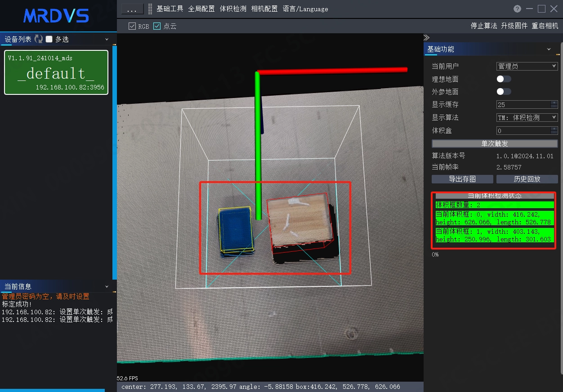Click the MRDVS logo
This screenshot has height=392, width=563.
tap(56, 16)
